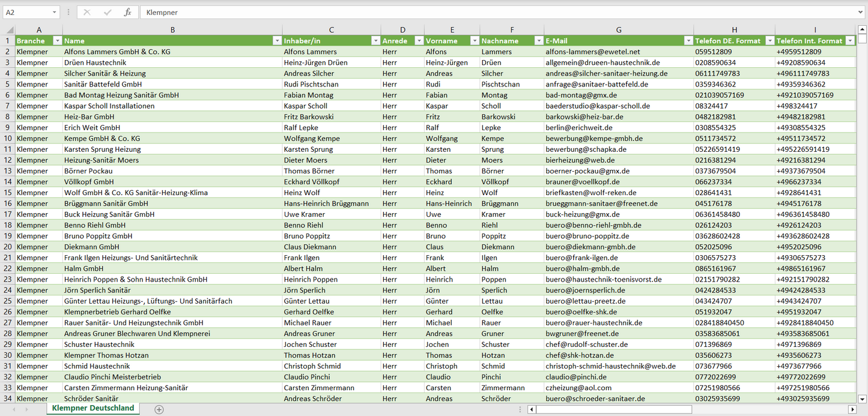Select the Klempner Deutschland sheet tab
The image size is (868, 416).
pos(93,408)
